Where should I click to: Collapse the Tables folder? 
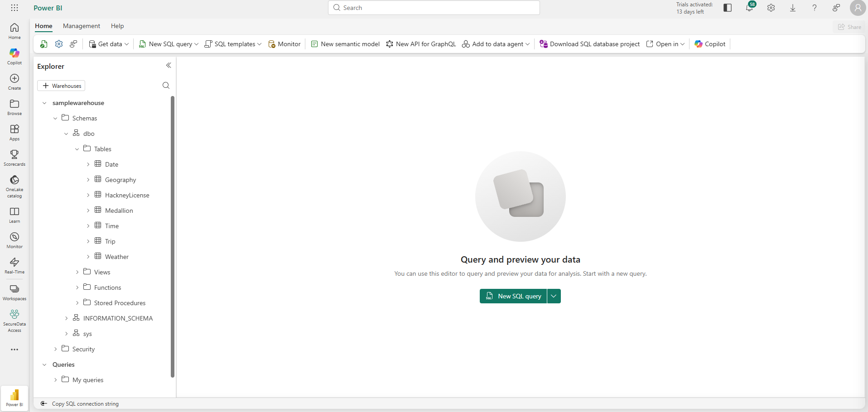(x=77, y=149)
